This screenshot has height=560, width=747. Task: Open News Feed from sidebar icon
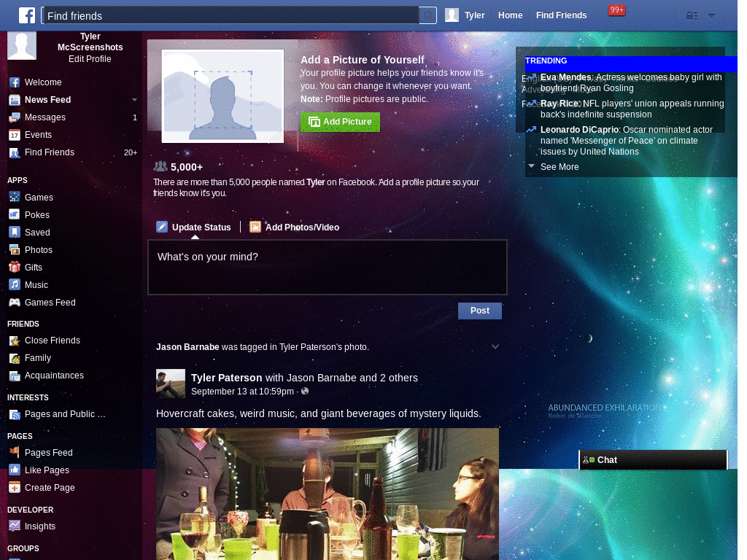click(x=15, y=100)
